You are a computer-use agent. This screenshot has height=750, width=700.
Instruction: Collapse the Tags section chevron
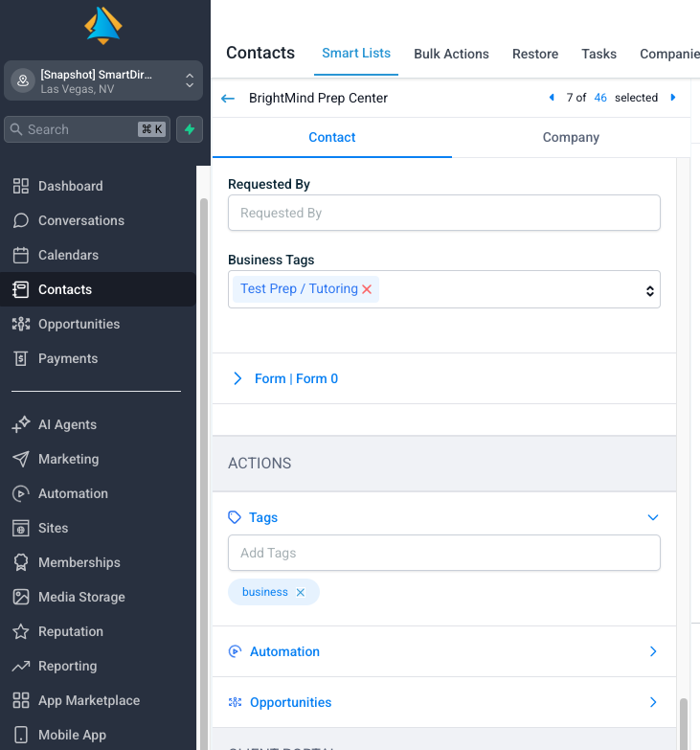(x=653, y=517)
